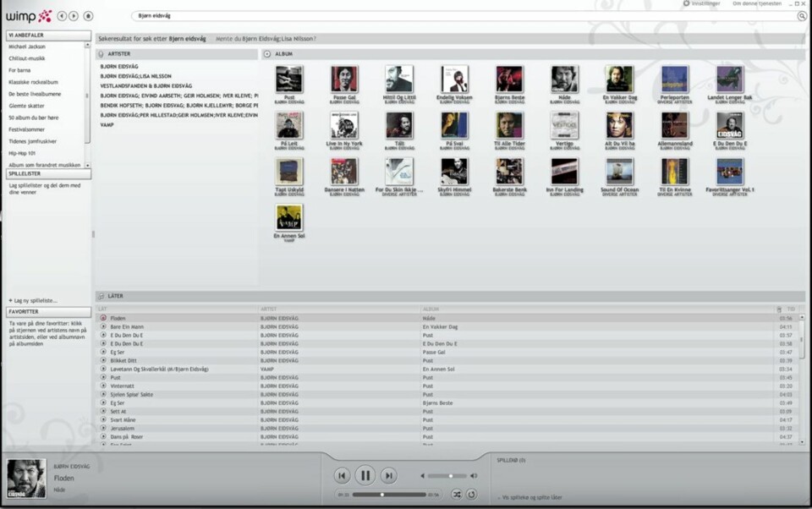This screenshot has height=509, width=812.
Task: Toggle shuffle playback mode
Action: click(x=457, y=494)
